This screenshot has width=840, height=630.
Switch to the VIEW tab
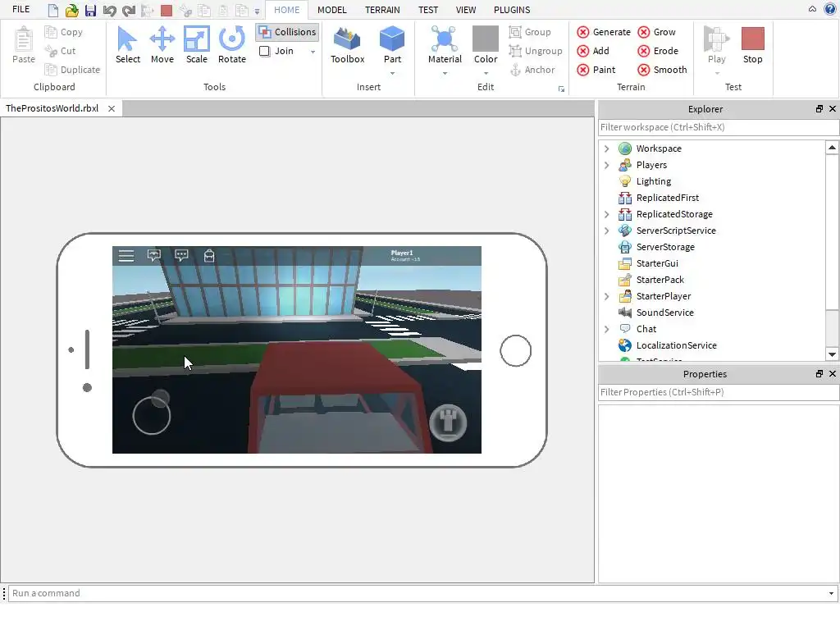click(x=466, y=10)
